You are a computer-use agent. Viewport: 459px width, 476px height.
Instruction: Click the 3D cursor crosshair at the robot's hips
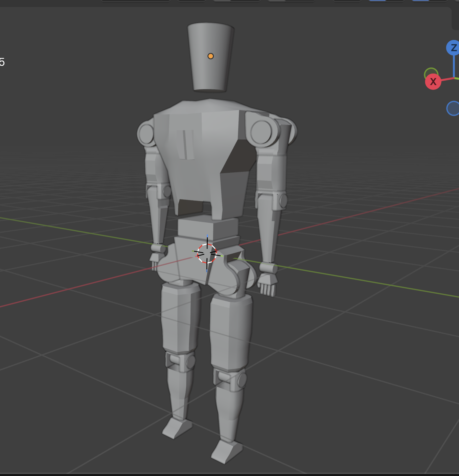pos(207,253)
